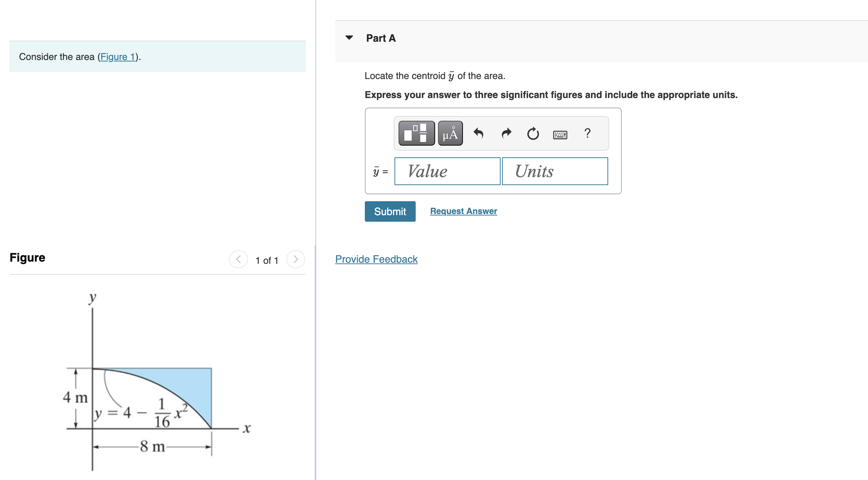Open Provide Feedback
868x480 pixels.
tap(376, 259)
